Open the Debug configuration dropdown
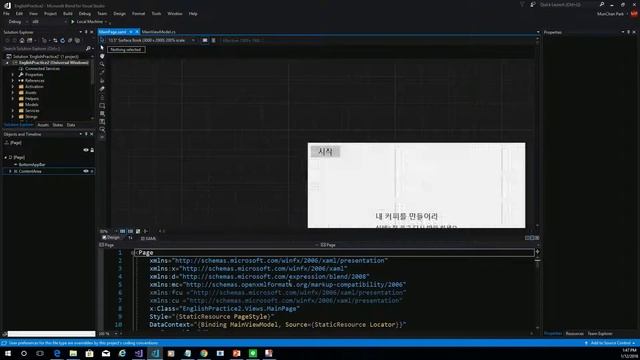This screenshot has width=640, height=360. tap(26, 22)
